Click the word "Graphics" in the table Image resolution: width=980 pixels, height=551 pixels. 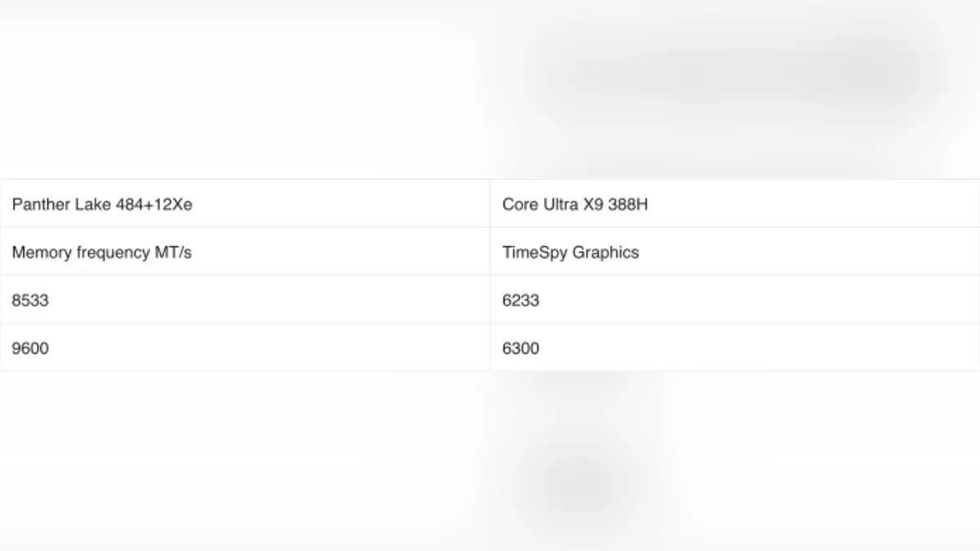click(x=605, y=252)
